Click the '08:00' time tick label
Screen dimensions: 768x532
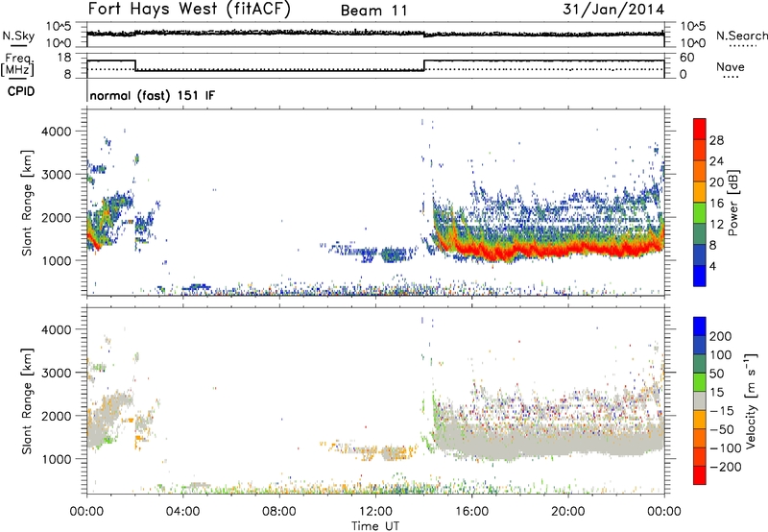coord(279,512)
